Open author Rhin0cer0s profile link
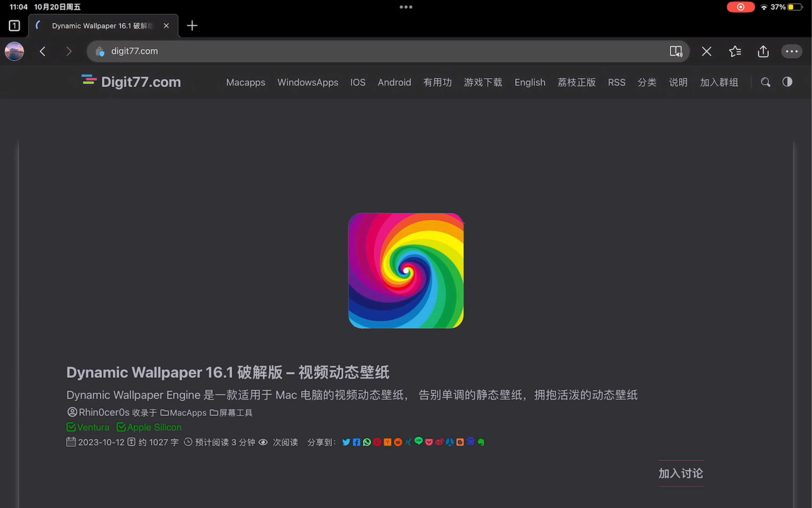812x508 pixels. 99,412
